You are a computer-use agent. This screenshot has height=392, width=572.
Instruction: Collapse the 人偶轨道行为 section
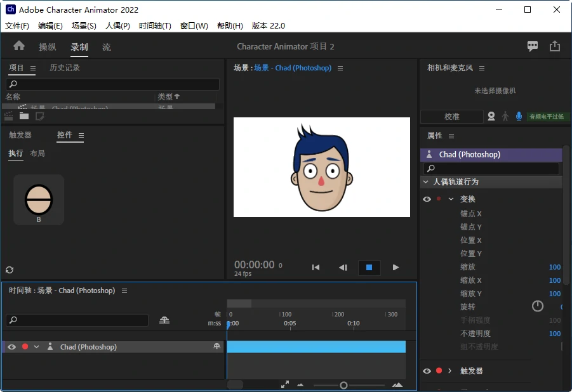coord(425,182)
